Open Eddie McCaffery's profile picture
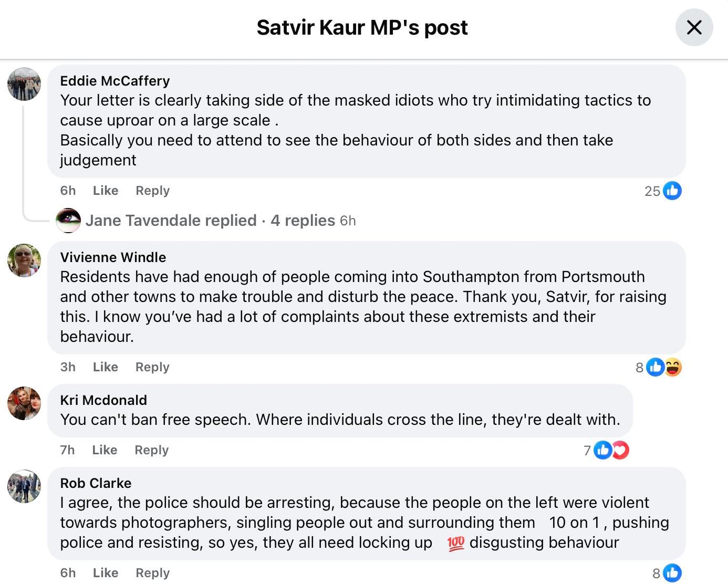 (24, 84)
